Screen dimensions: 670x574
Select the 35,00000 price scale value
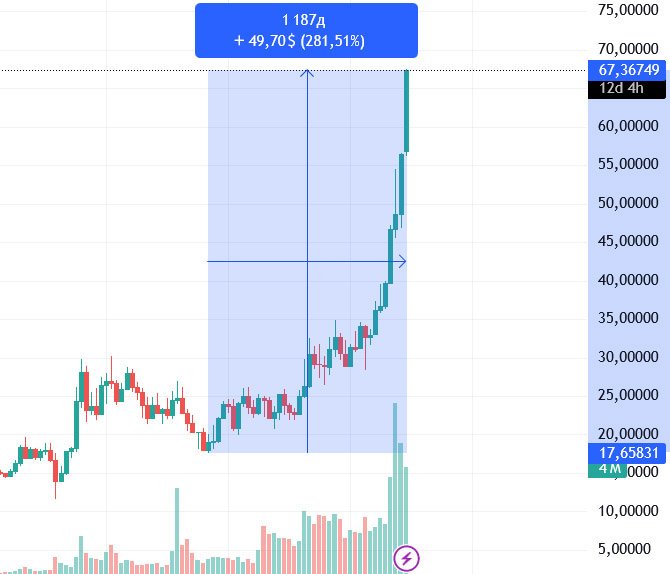626,318
